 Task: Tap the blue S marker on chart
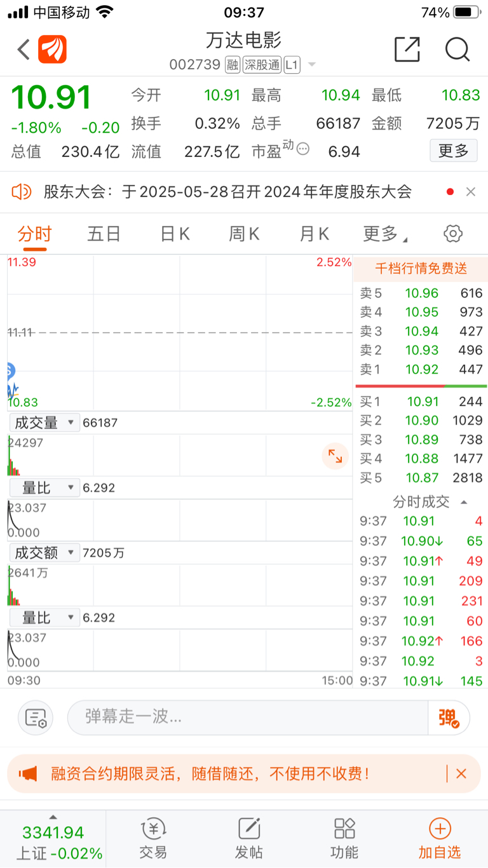10,370
